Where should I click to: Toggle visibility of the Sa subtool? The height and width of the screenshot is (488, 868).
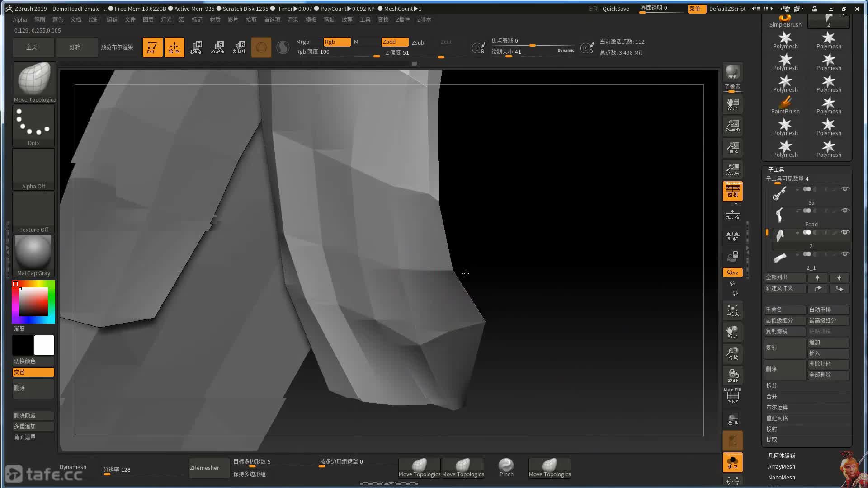[x=845, y=189]
